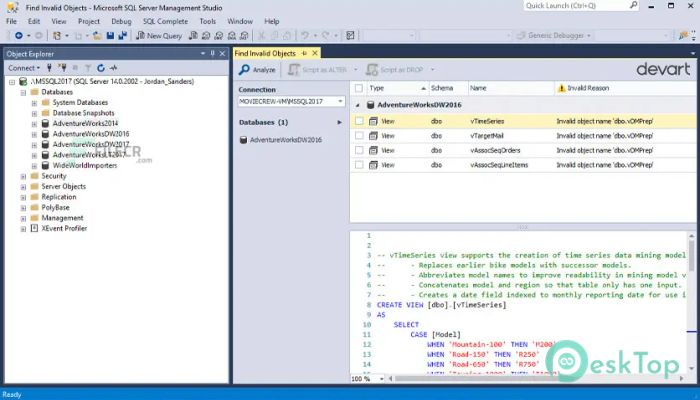Click the Find in Files icon at toolbar far right
Viewport: 700px width, 400px height.
click(683, 36)
